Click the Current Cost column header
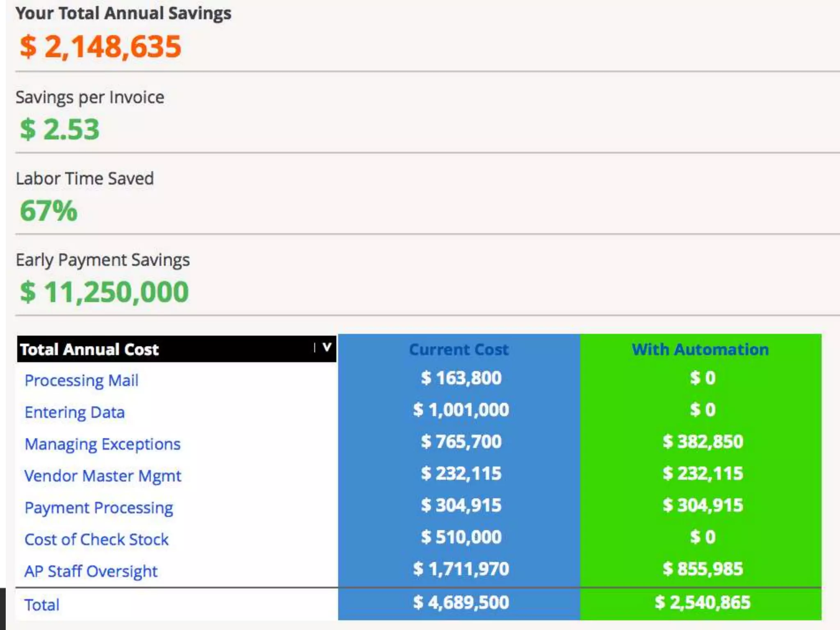This screenshot has width=840, height=630. click(459, 349)
